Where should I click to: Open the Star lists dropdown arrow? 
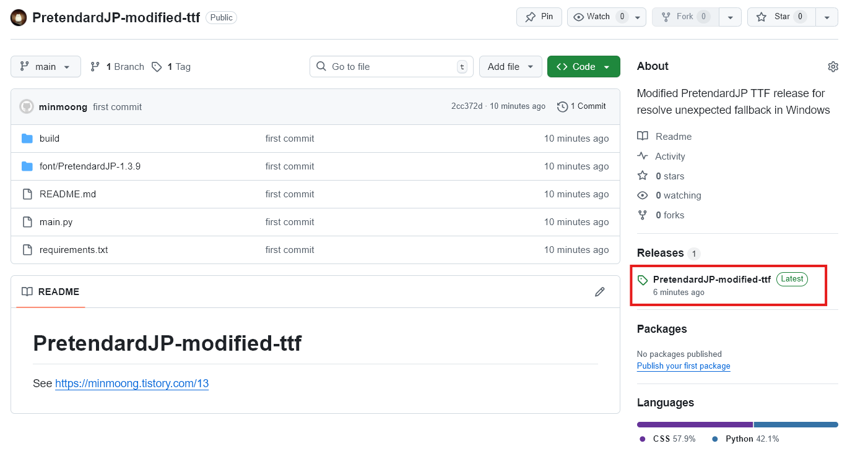tap(827, 17)
